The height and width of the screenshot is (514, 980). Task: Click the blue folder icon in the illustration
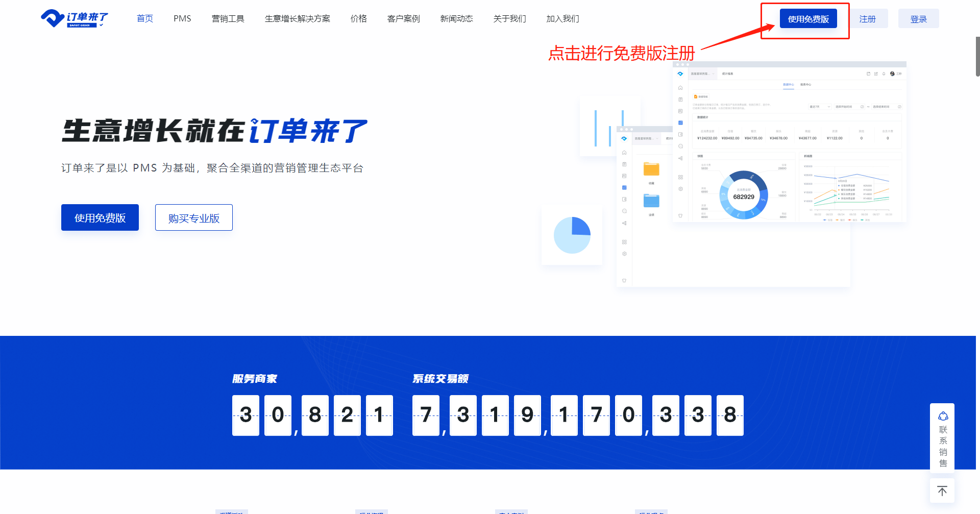651,201
